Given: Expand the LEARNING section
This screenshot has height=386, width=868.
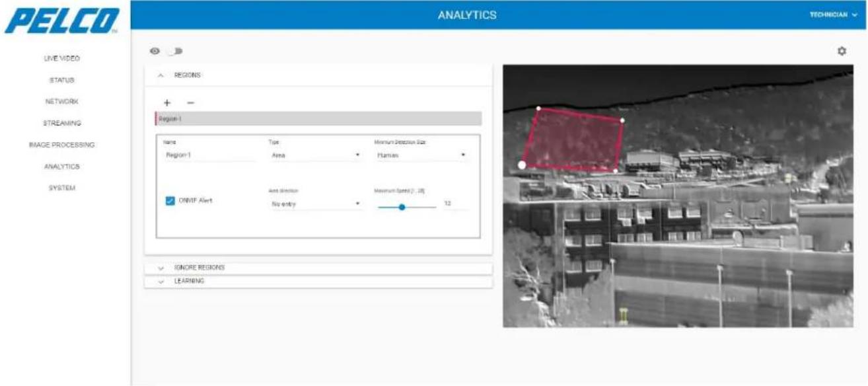Looking at the screenshot, I should (318, 281).
